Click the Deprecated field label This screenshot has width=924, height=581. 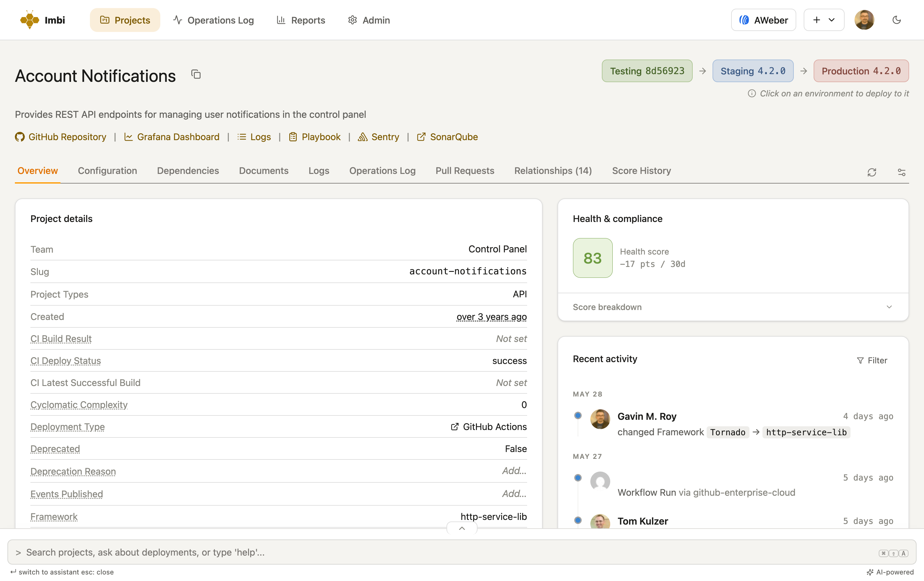55,449
